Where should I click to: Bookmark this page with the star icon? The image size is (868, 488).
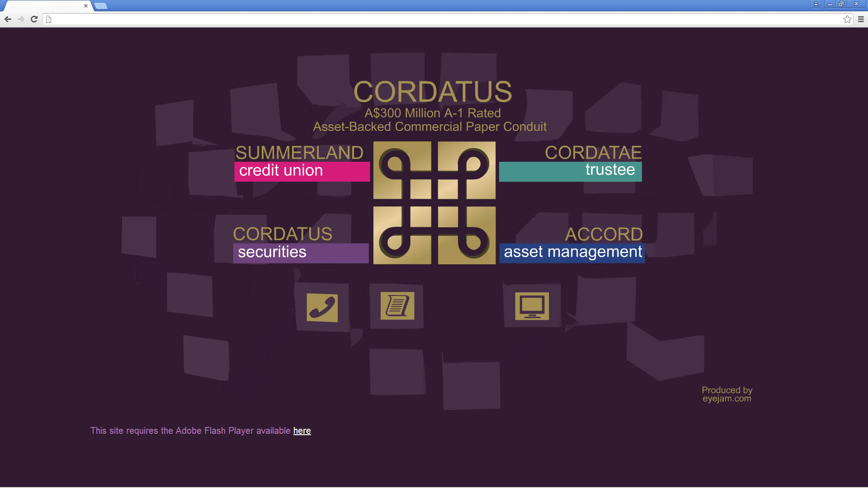pyautogui.click(x=847, y=19)
